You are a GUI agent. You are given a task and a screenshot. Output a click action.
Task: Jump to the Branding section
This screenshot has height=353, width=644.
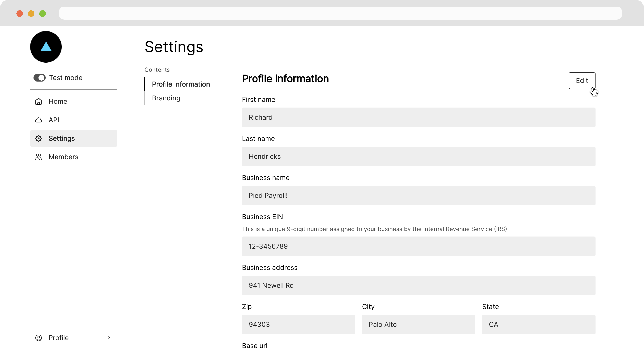click(166, 98)
